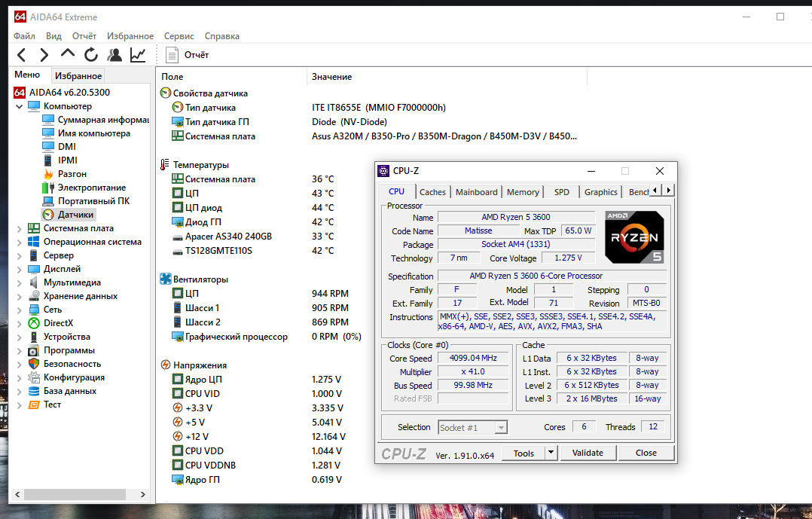The height and width of the screenshot is (519, 812).
Task: Open the Вид menu
Action: 53,35
